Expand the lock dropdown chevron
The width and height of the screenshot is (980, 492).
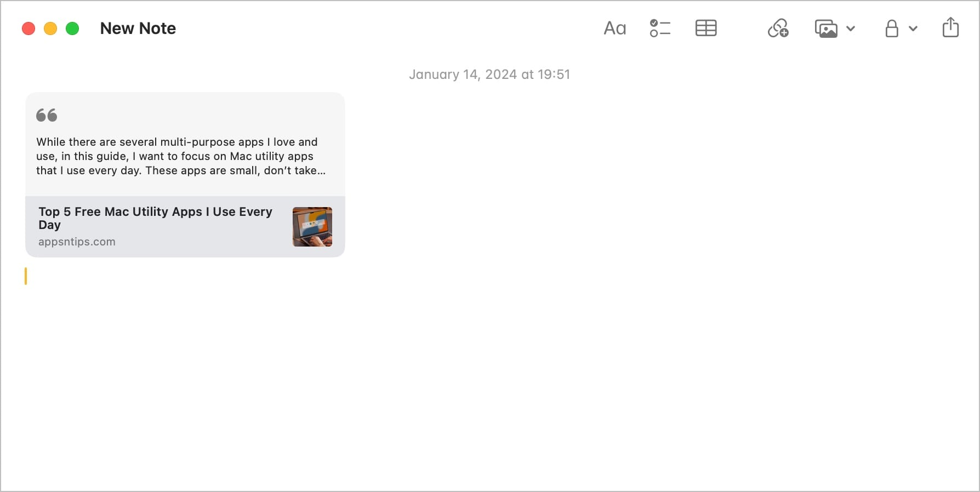click(x=913, y=28)
